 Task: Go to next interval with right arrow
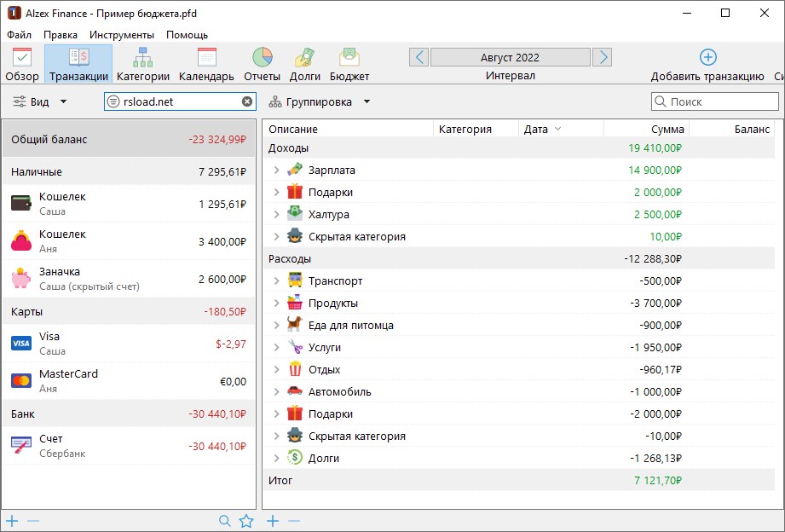pyautogui.click(x=603, y=56)
